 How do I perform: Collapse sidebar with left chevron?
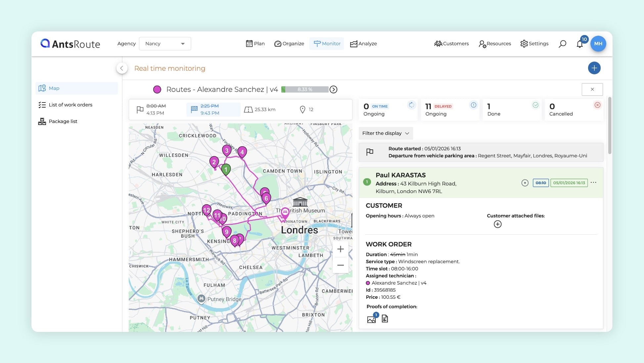(122, 68)
